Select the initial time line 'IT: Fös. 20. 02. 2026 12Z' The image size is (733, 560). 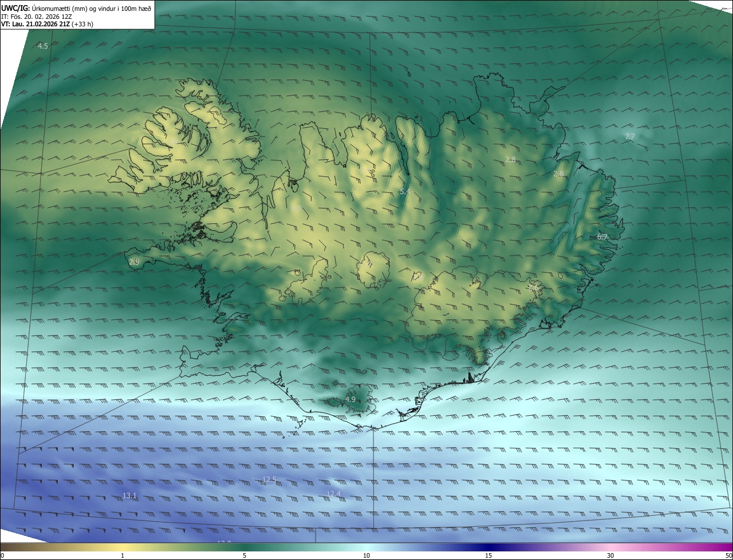click(36, 16)
